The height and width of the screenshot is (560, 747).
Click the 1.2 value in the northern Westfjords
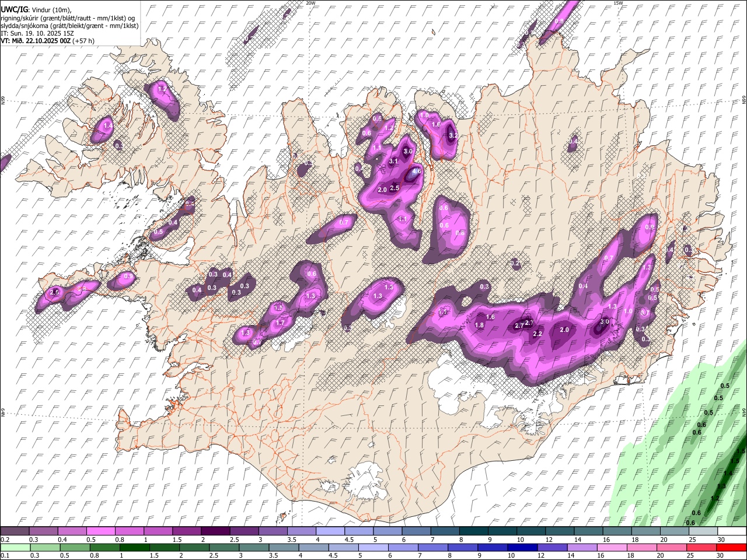(163, 89)
